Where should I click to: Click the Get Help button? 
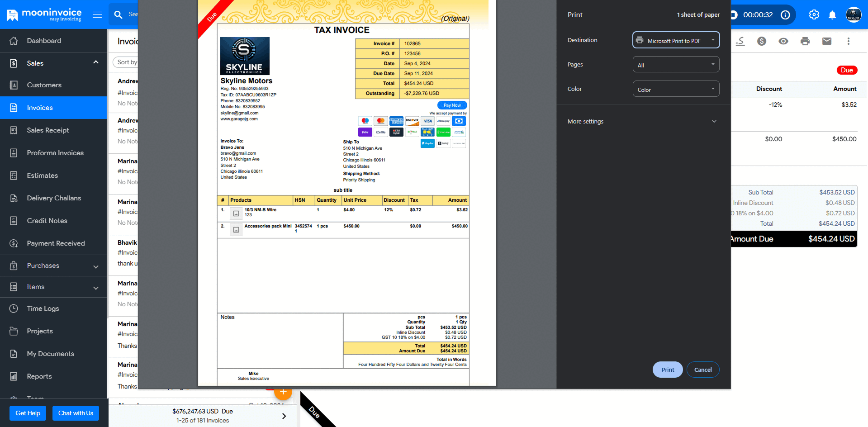pos(28,413)
